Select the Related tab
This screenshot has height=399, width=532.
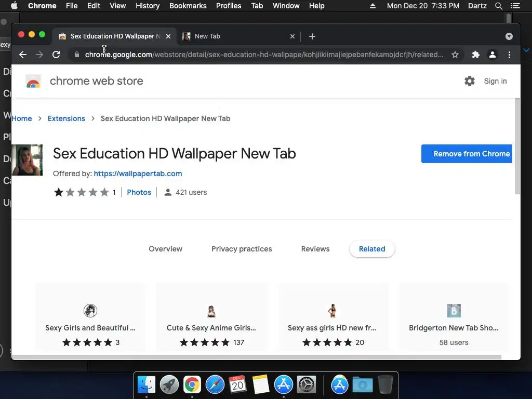[x=372, y=249]
